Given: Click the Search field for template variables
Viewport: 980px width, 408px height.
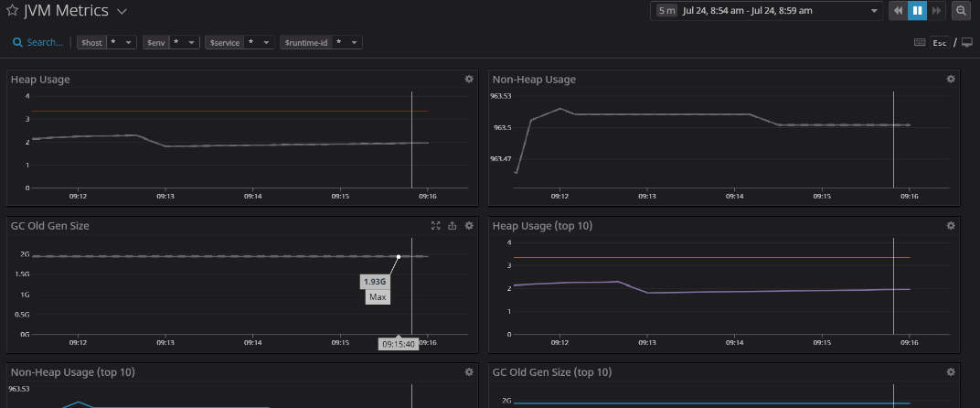Looking at the screenshot, I should (x=37, y=42).
